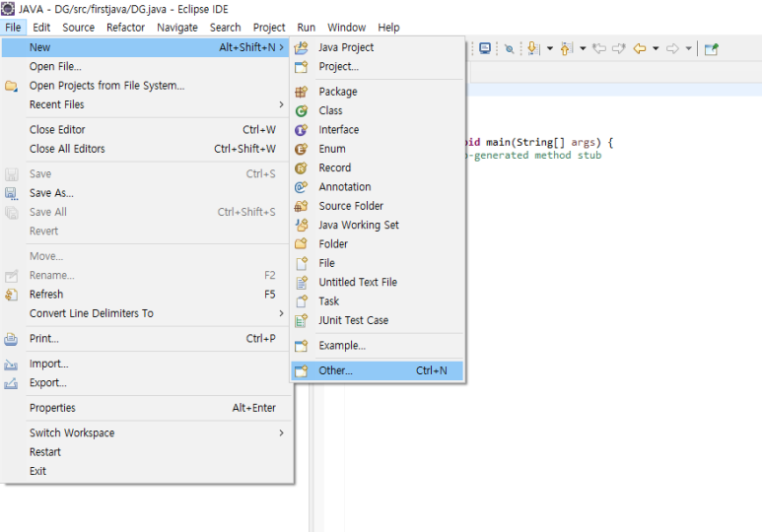Viewport: 762px width, 532px height.
Task: Open the Search menu
Action: coord(225,28)
